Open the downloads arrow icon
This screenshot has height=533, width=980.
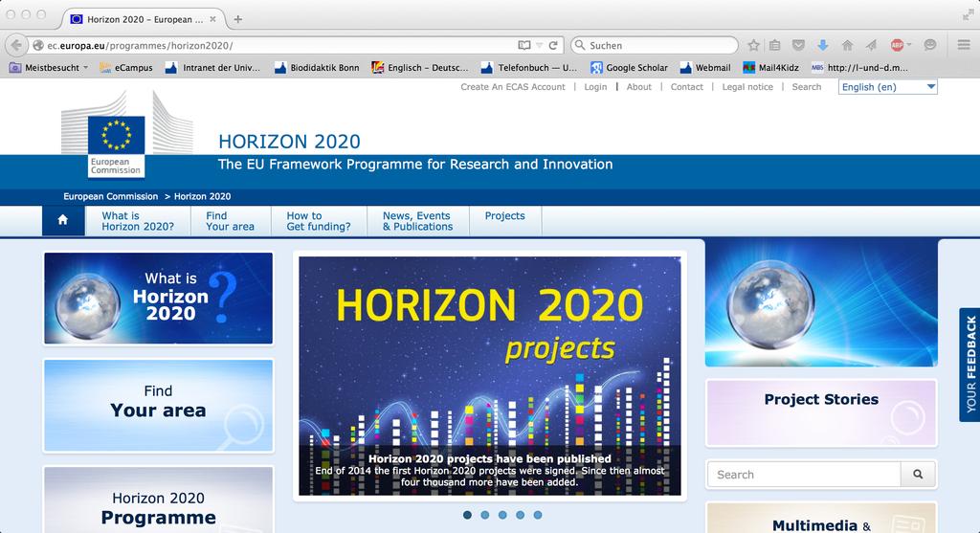[x=823, y=45]
